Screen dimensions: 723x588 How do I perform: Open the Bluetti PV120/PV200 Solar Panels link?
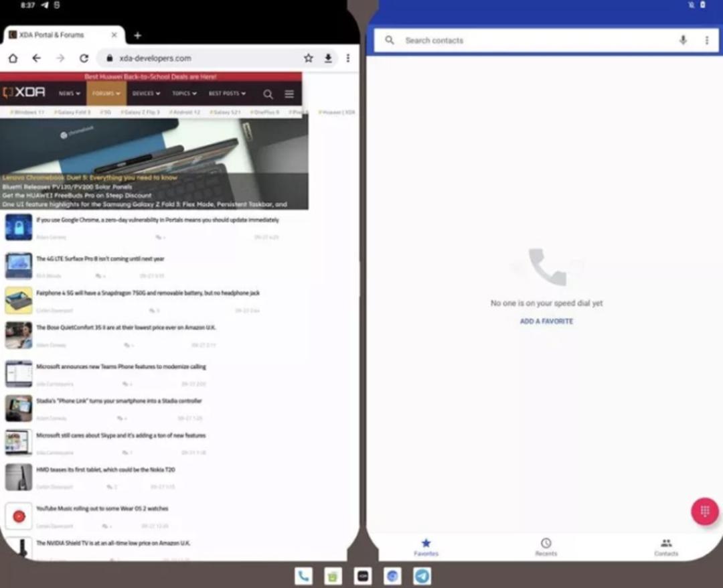point(68,187)
